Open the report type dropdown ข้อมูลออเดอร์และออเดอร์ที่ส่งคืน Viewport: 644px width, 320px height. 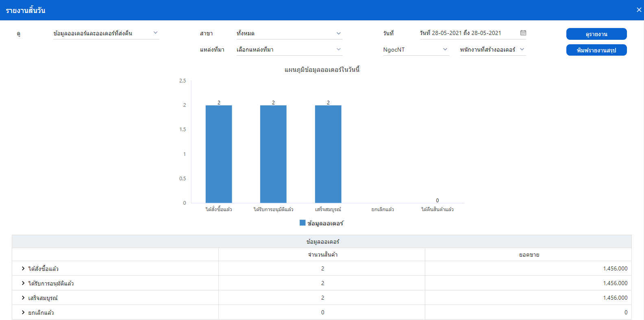point(106,33)
